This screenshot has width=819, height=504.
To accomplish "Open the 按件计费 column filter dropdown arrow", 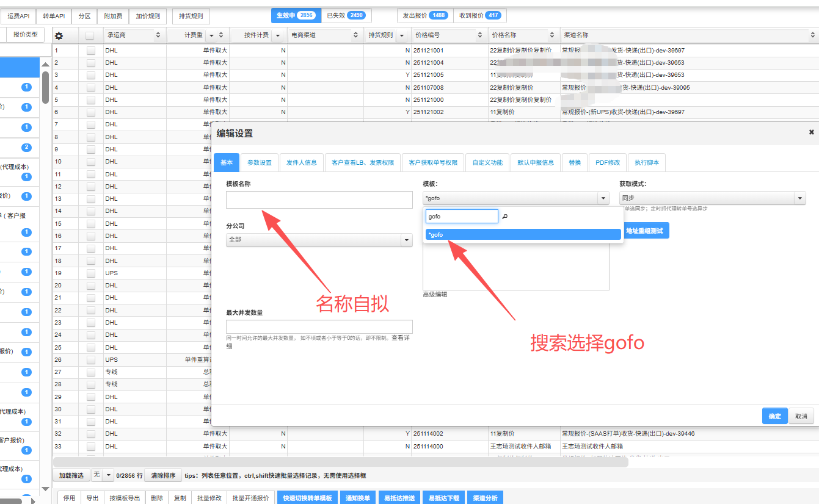I will click(x=278, y=35).
